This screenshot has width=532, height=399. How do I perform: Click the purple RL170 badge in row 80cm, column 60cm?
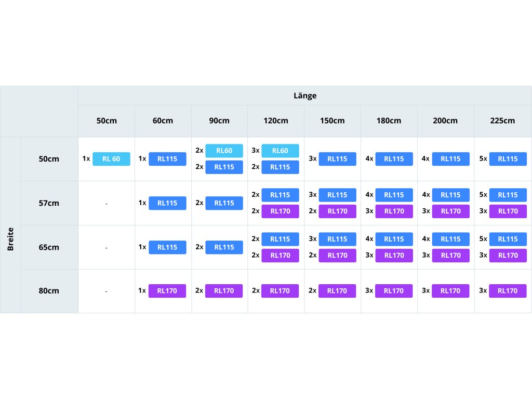167,291
